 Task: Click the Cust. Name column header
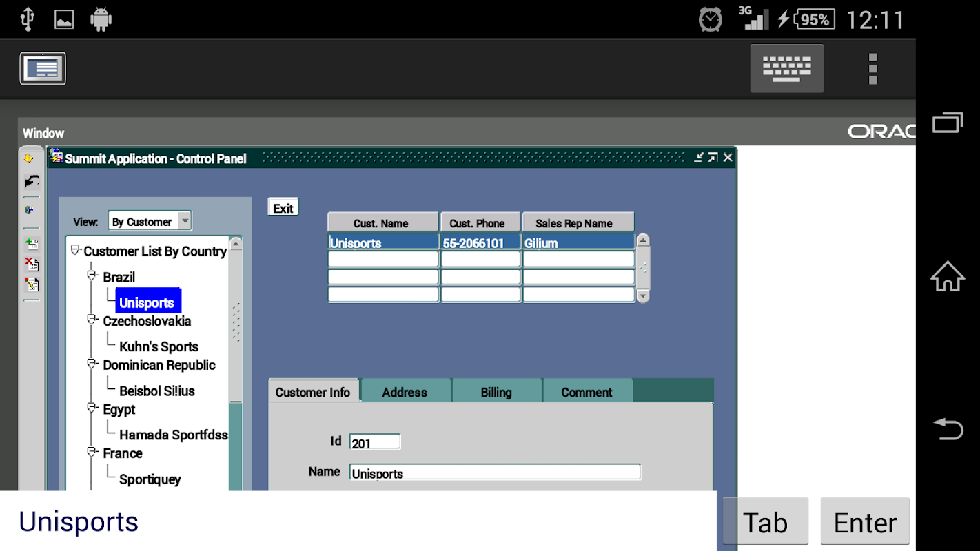pos(382,222)
